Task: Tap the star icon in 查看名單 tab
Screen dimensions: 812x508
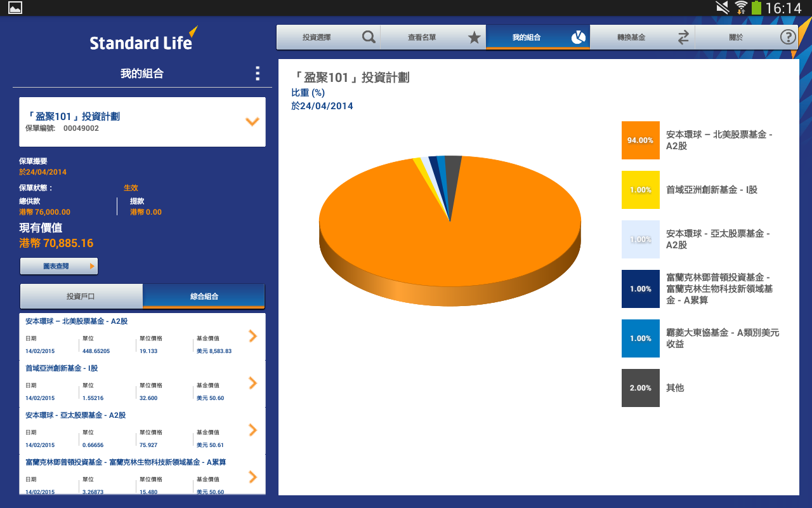Action: (x=474, y=37)
